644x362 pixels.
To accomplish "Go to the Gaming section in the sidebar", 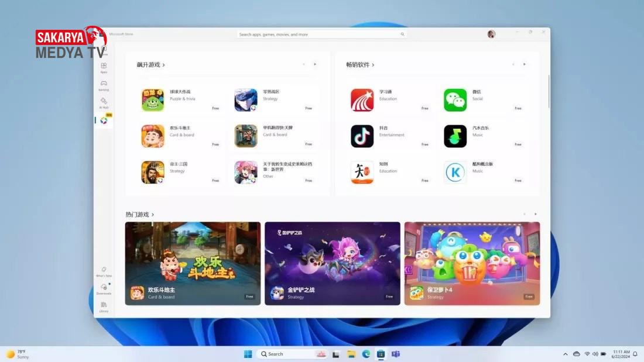I will click(104, 85).
